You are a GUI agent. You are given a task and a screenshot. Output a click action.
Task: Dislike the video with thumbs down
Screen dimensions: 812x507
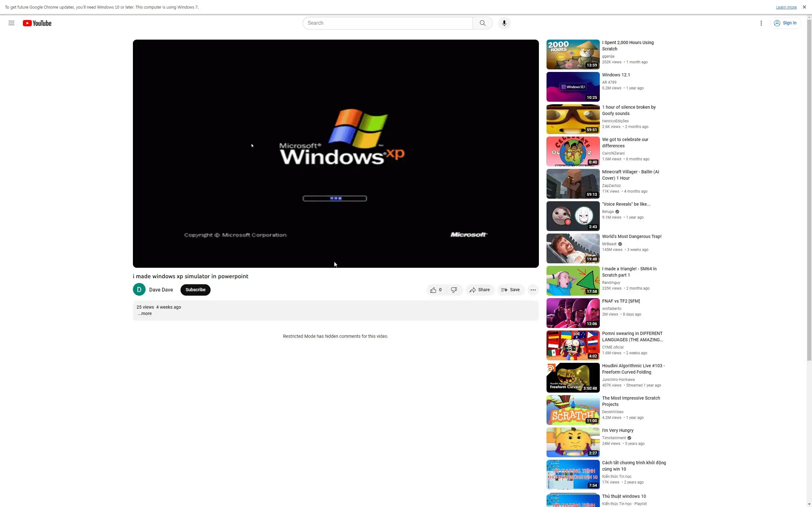(x=454, y=290)
